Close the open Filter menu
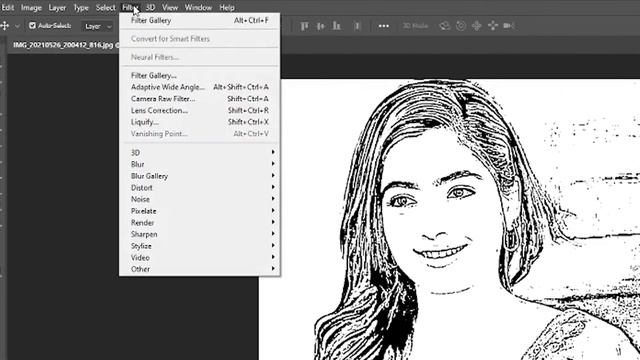The width and height of the screenshot is (640, 360). click(x=130, y=7)
